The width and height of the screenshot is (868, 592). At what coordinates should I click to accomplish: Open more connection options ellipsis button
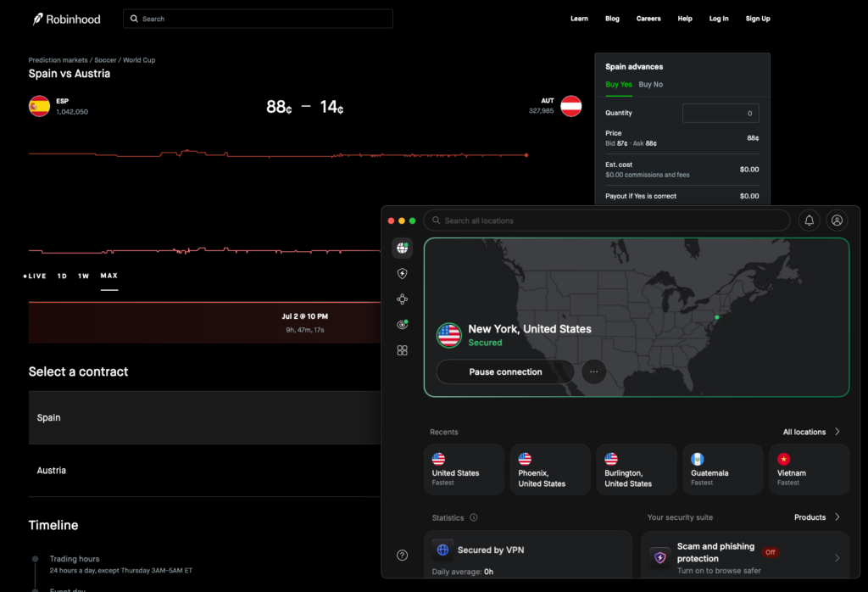(x=594, y=371)
